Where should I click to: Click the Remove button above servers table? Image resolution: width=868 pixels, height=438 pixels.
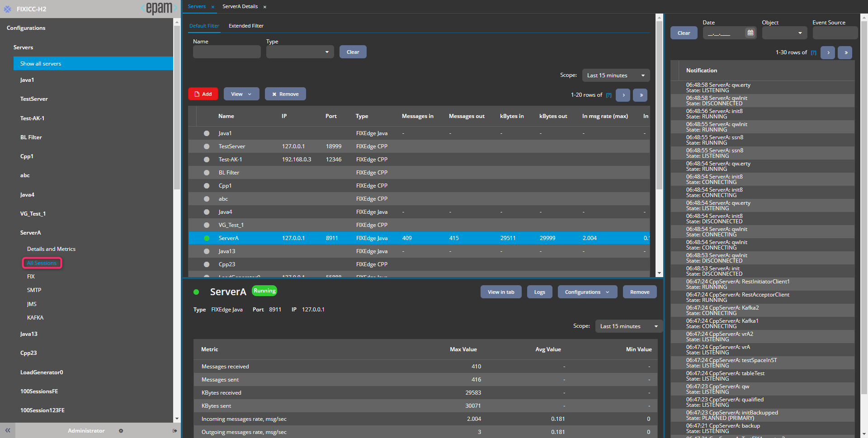click(x=285, y=94)
